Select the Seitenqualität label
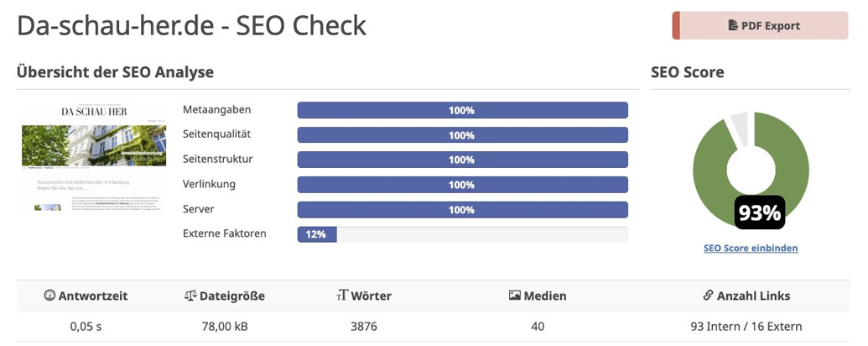The image size is (868, 346). (x=216, y=134)
